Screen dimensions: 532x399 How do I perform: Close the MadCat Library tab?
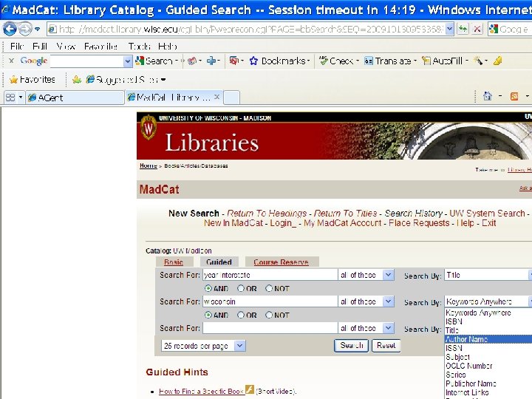(x=216, y=97)
